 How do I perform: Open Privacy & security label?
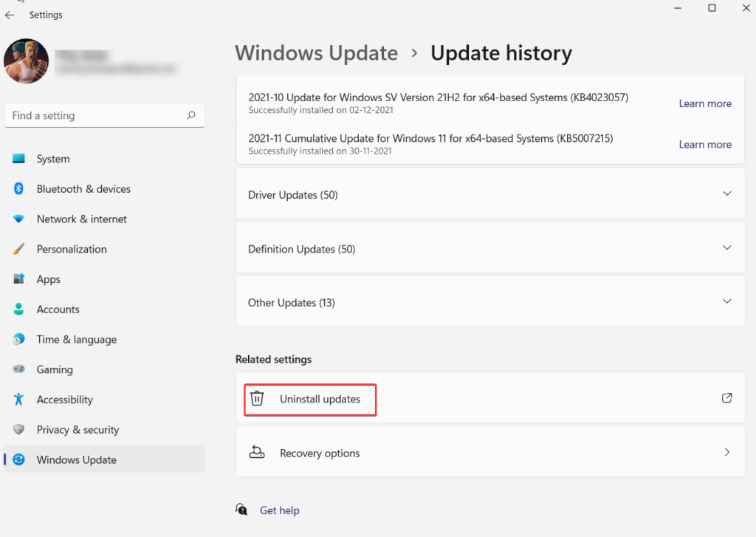coord(78,429)
